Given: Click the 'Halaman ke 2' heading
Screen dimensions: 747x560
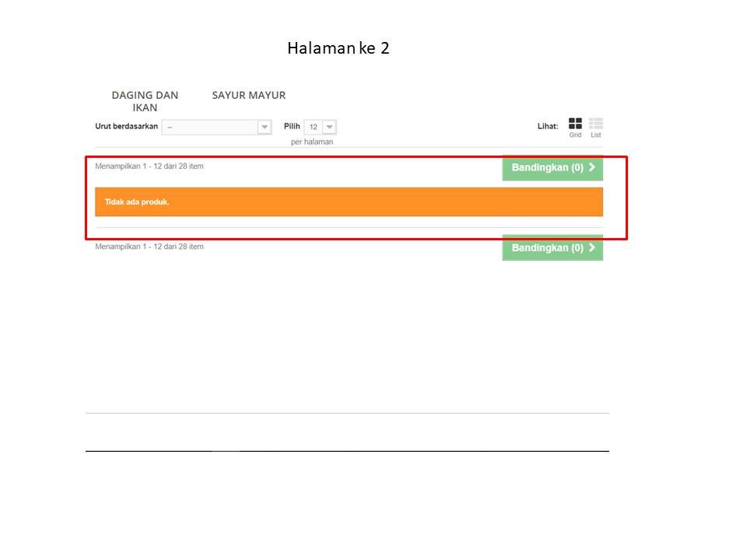Looking at the screenshot, I should click(338, 48).
